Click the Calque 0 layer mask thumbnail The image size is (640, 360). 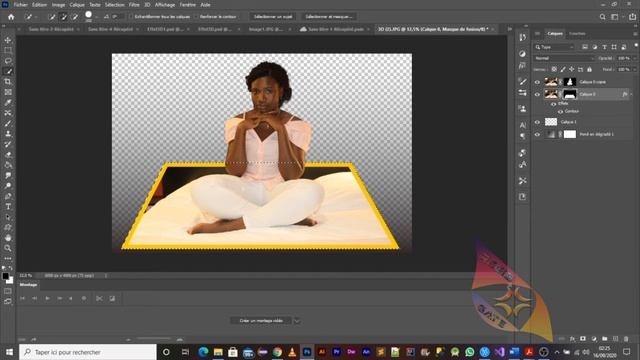570,94
